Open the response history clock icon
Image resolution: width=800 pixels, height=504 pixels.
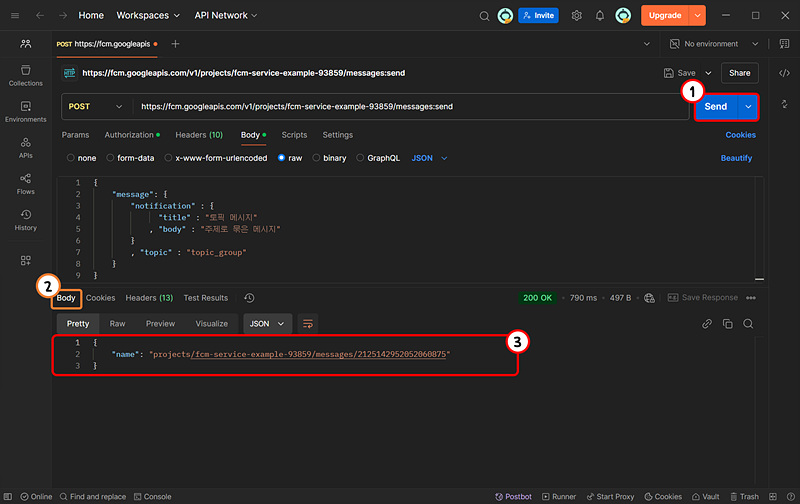[249, 298]
